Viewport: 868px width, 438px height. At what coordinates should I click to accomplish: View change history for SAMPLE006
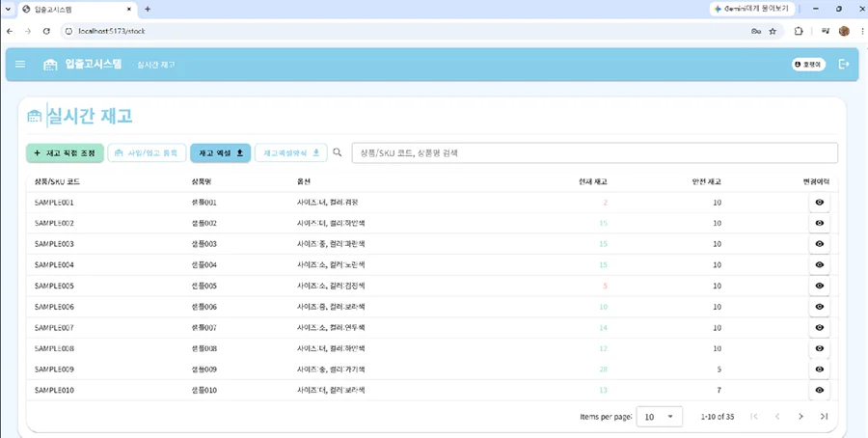pyautogui.click(x=819, y=307)
